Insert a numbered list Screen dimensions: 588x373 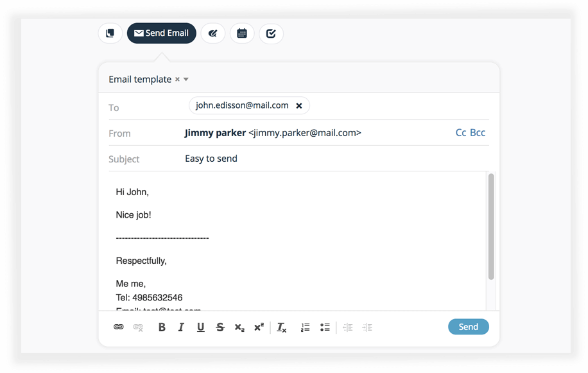(306, 327)
